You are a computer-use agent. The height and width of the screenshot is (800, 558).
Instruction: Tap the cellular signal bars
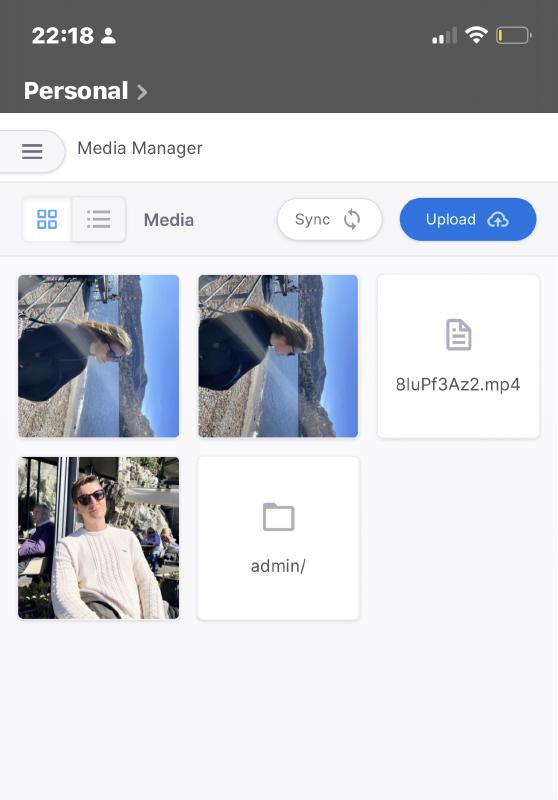click(444, 36)
